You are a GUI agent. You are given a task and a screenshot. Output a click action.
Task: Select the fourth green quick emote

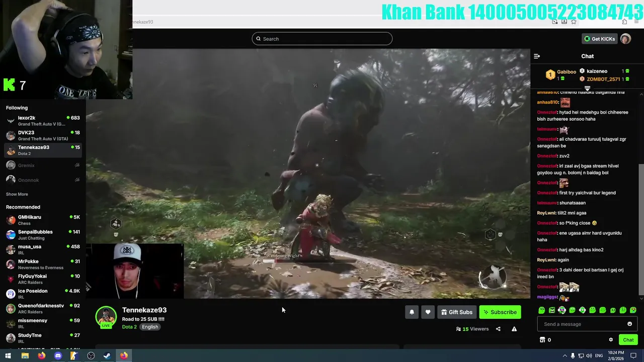[572, 310]
